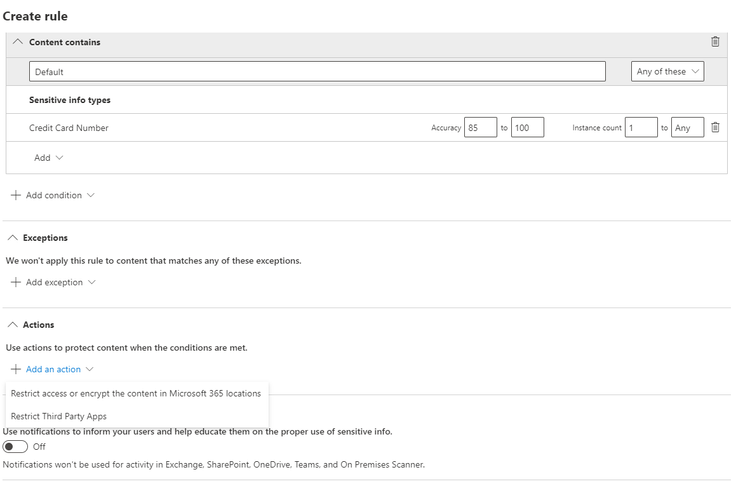This screenshot has width=750, height=481.
Task: Open the Add exception dropdown
Action: click(61, 282)
